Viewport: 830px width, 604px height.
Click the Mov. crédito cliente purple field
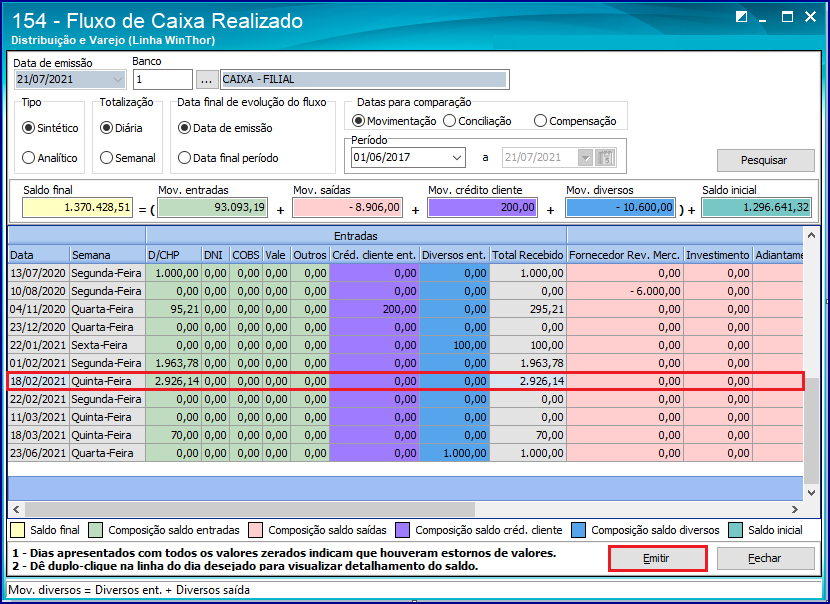click(483, 208)
